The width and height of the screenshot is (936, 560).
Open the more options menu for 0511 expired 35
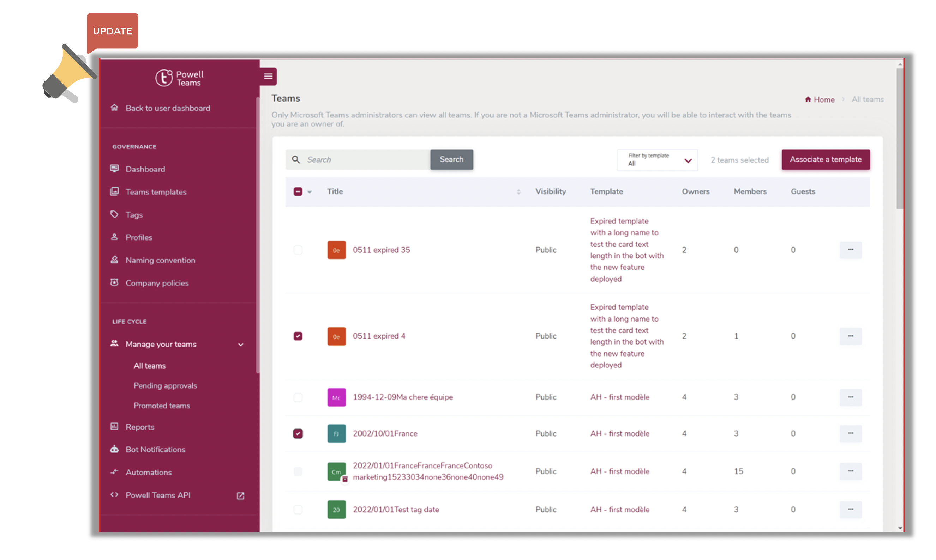tap(850, 250)
